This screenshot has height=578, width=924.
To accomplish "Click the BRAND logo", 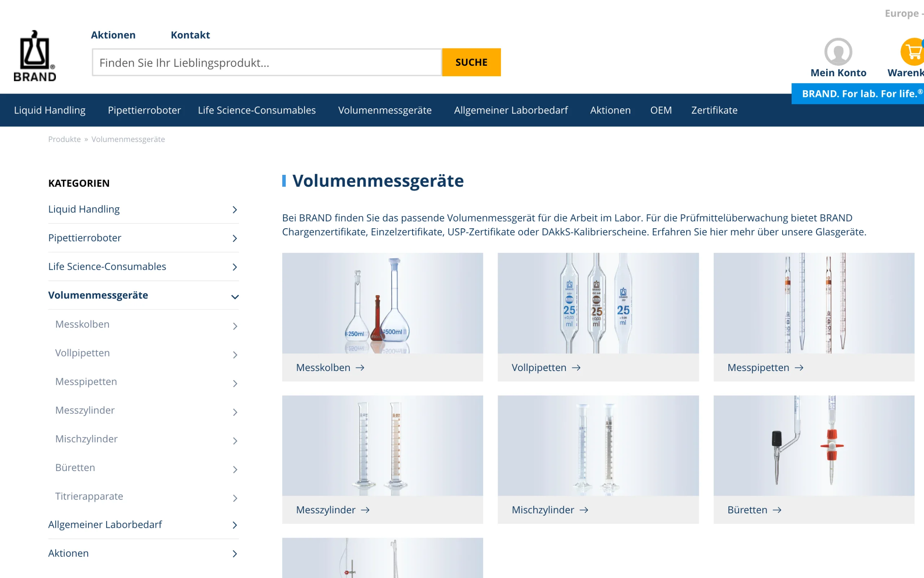I will pos(35,56).
